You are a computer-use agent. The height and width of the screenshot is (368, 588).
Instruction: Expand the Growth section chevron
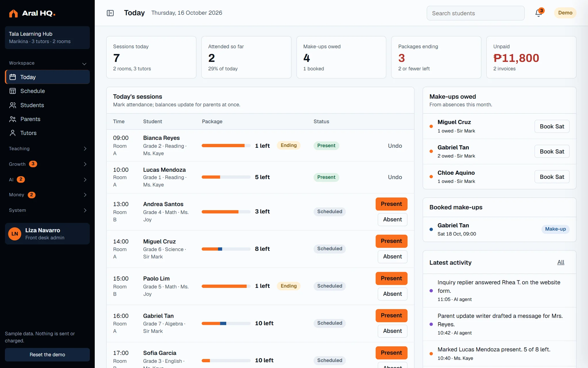[x=85, y=164]
